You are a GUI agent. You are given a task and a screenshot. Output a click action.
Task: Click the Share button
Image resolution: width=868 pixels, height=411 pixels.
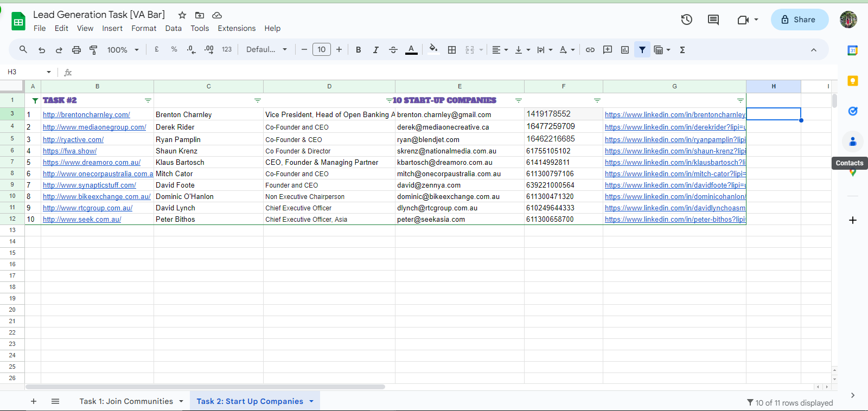pos(800,20)
